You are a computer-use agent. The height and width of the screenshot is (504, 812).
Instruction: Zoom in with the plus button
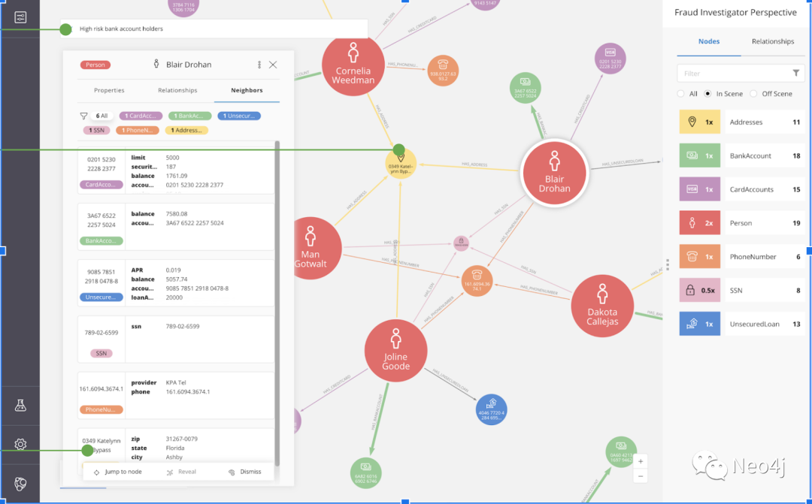(x=641, y=461)
